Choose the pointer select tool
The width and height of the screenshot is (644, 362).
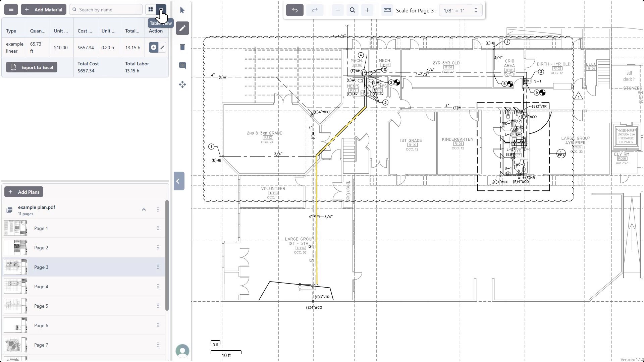pyautogui.click(x=182, y=10)
